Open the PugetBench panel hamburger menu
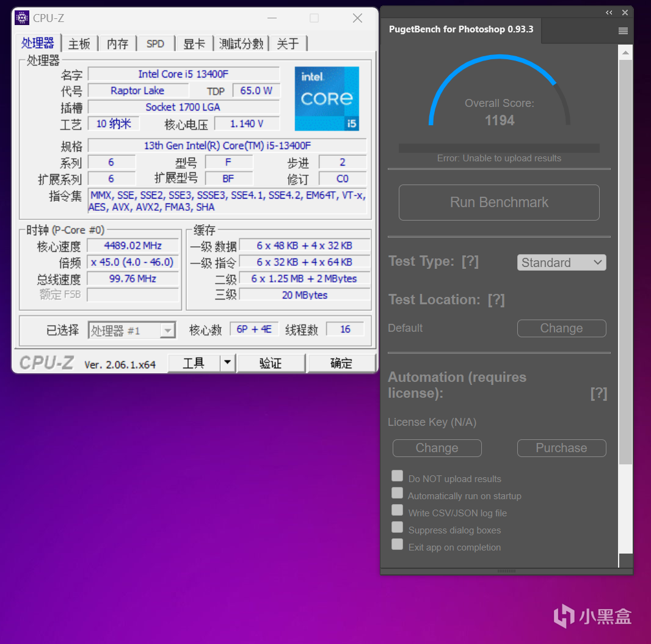 coord(623,31)
